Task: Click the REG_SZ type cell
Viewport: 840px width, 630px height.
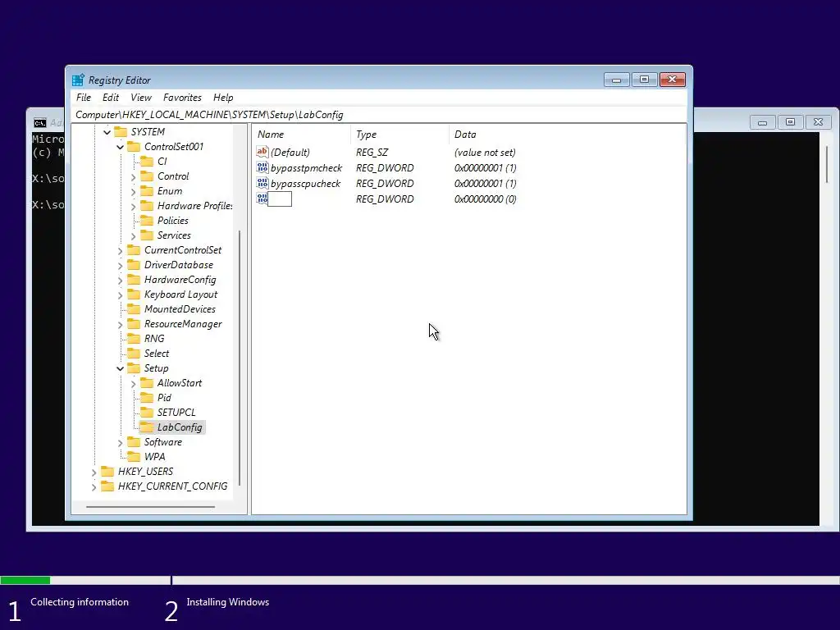Action: tap(372, 153)
